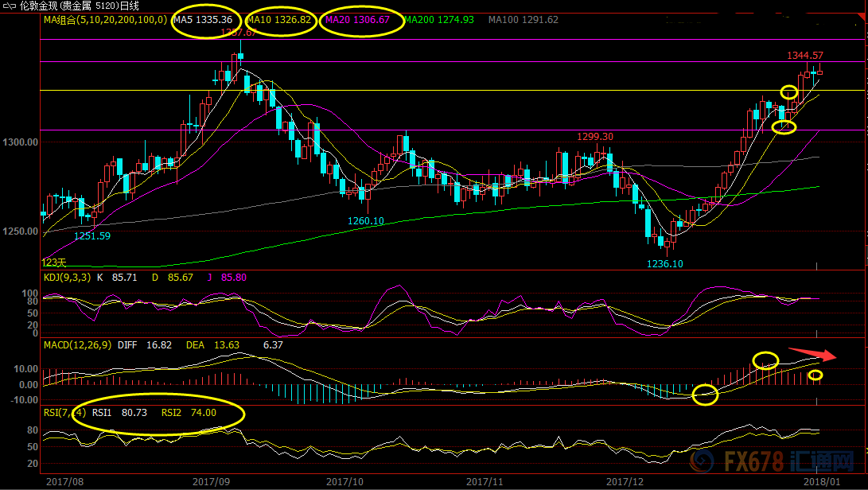Select the MA10 1326.82 legend value
Image resolution: width=868 pixels, height=490 pixels.
click(x=279, y=20)
